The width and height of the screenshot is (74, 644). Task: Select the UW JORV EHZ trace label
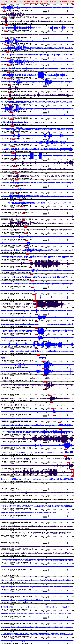click(17, 31)
